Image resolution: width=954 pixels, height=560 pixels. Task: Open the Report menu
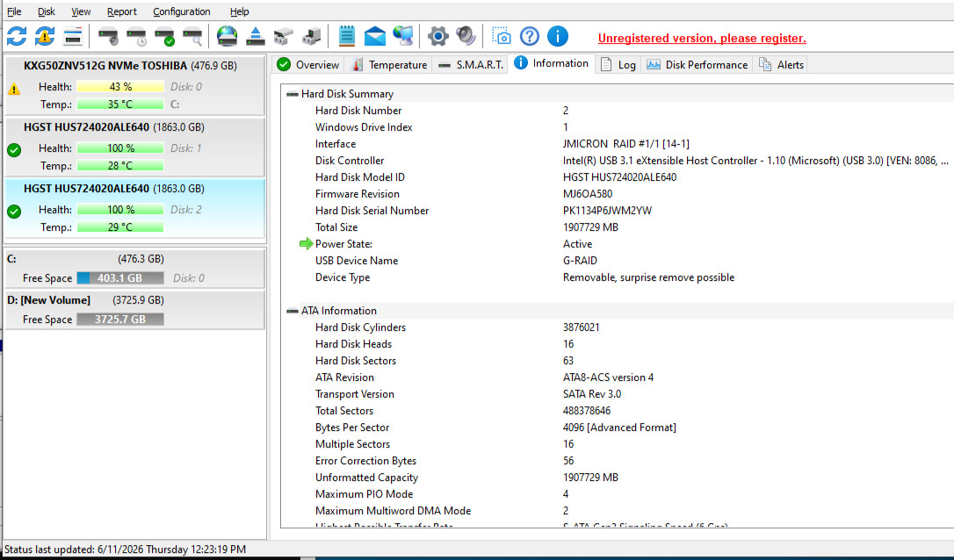click(122, 11)
